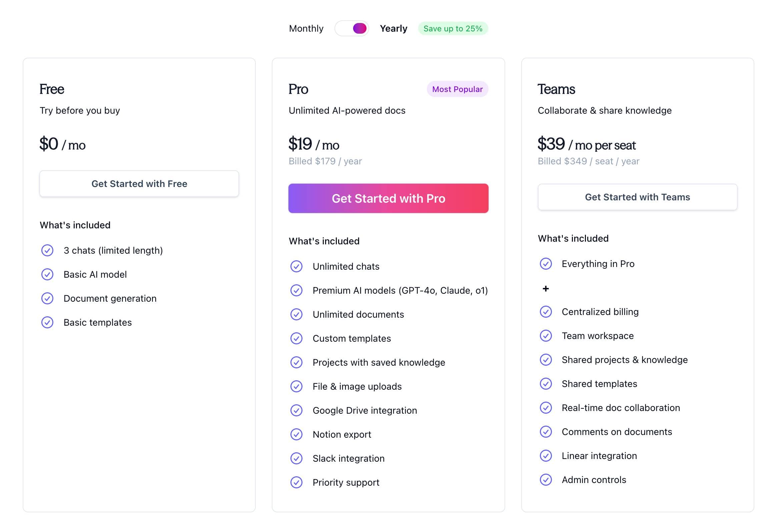779x532 pixels.
Task: Click the checkmark next to Everything in Pro
Action: pyautogui.click(x=546, y=264)
